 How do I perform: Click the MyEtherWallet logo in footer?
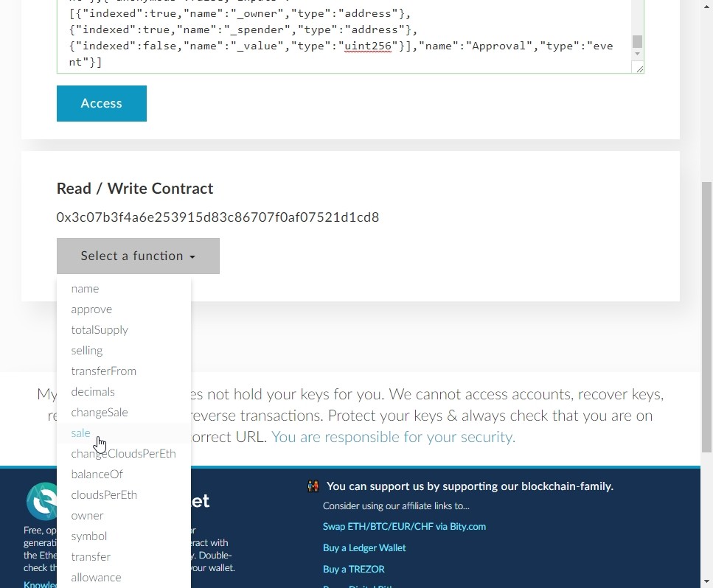(42, 501)
